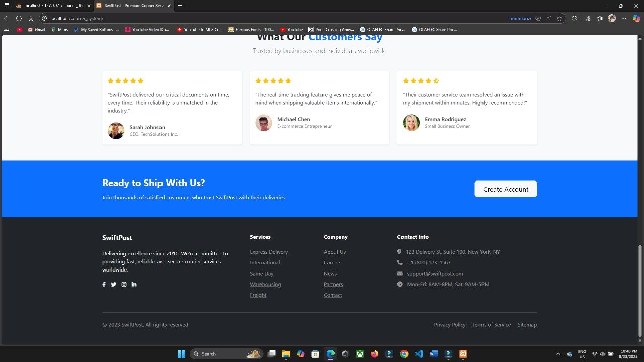Screen dimensions: 644x362
Task: Click the Facebook icon in footer
Action: 104,284
